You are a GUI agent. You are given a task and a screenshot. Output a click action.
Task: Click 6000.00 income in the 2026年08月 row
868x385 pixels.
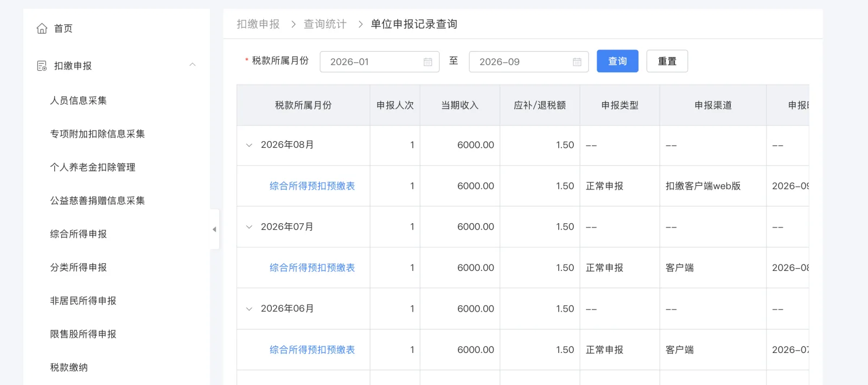(x=476, y=145)
